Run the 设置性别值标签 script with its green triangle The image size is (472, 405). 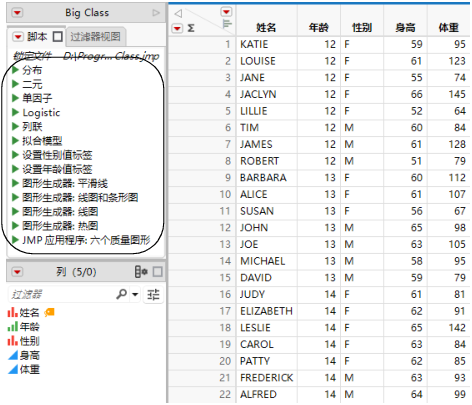coord(15,155)
